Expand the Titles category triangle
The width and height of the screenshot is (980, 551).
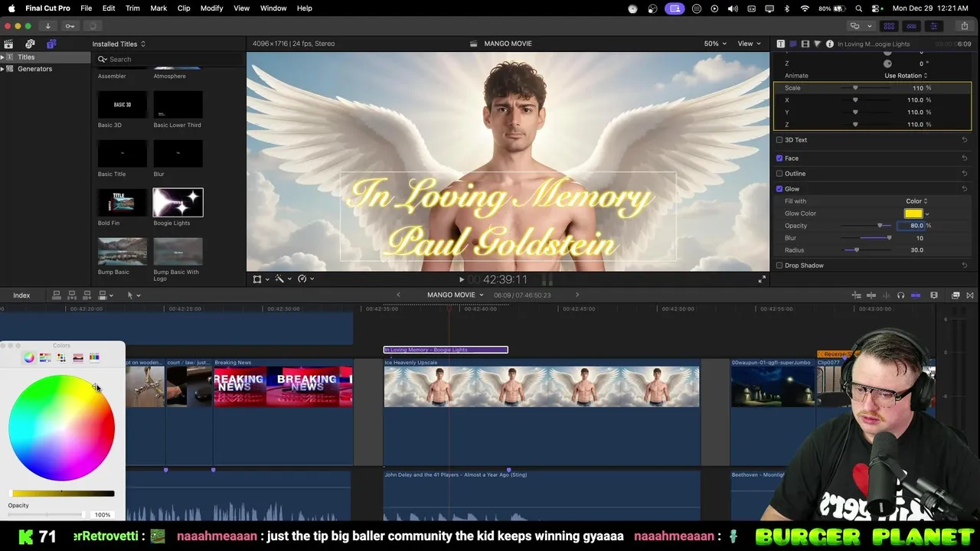click(x=2, y=57)
